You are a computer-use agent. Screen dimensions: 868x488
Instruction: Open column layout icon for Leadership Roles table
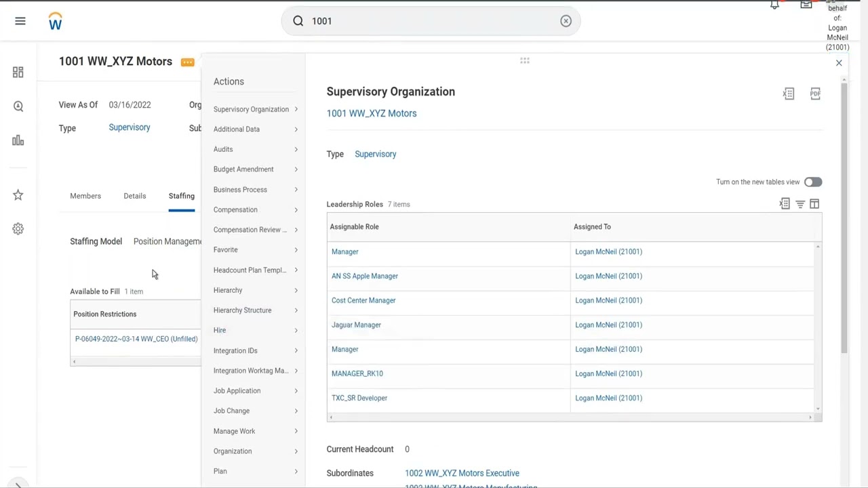814,204
